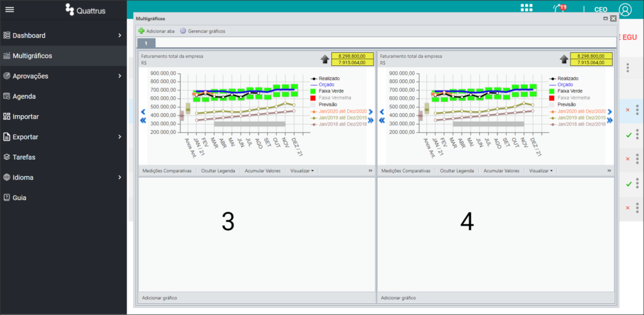The image size is (644, 315).
Task: Open the hamburger menu icon
Action: (x=9, y=9)
